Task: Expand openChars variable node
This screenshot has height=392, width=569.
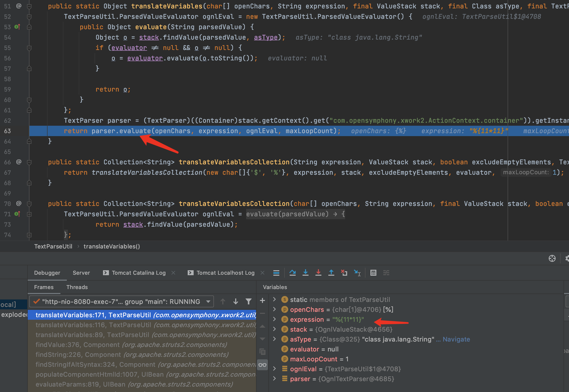Action: tap(274, 309)
